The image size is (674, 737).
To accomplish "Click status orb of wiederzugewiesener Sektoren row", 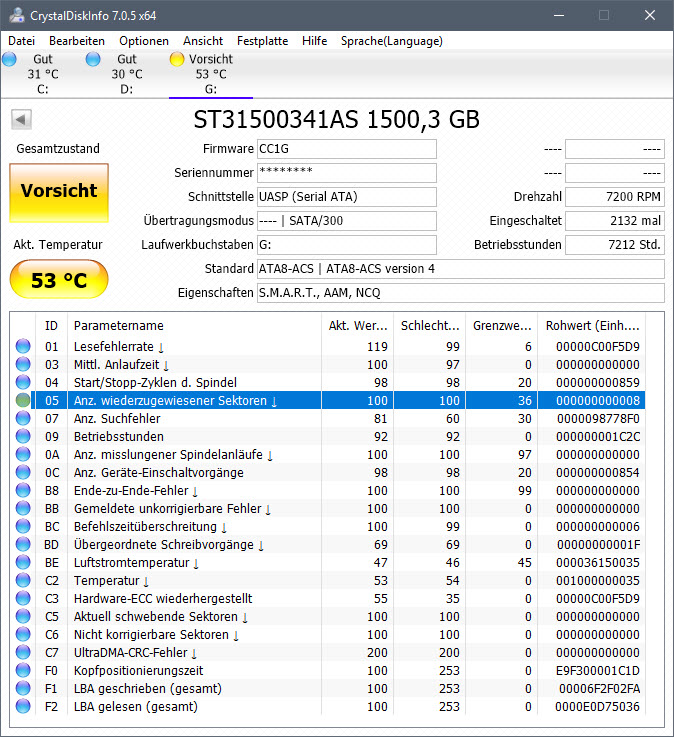I will pos(23,400).
